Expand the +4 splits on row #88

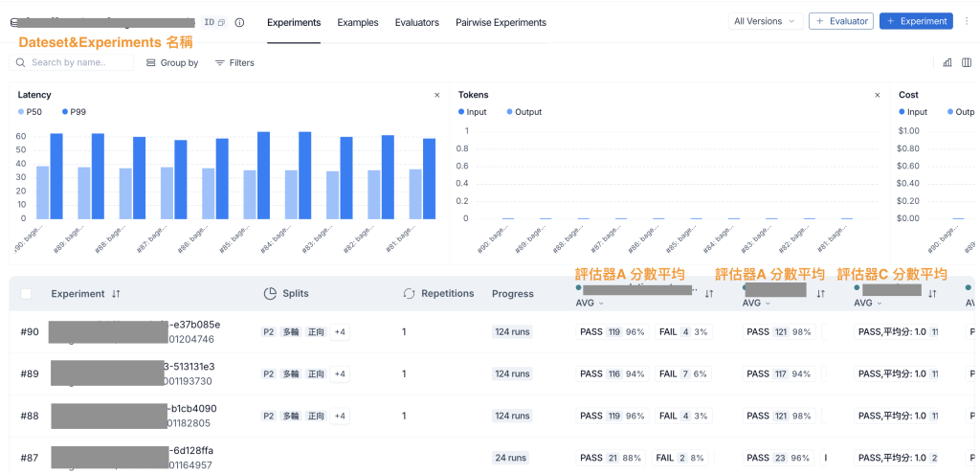[x=340, y=416]
